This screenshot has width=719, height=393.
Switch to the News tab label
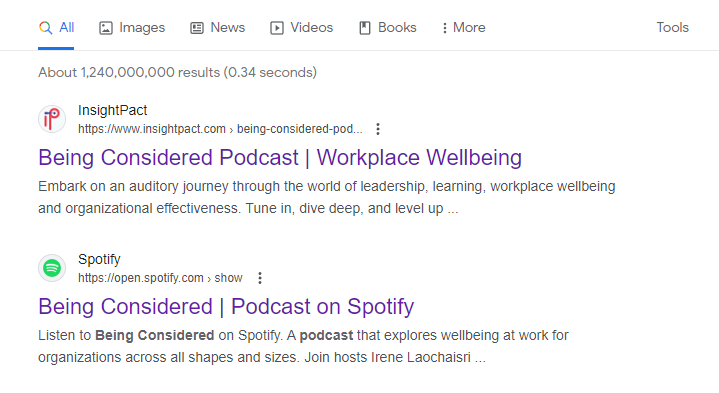[x=227, y=28]
